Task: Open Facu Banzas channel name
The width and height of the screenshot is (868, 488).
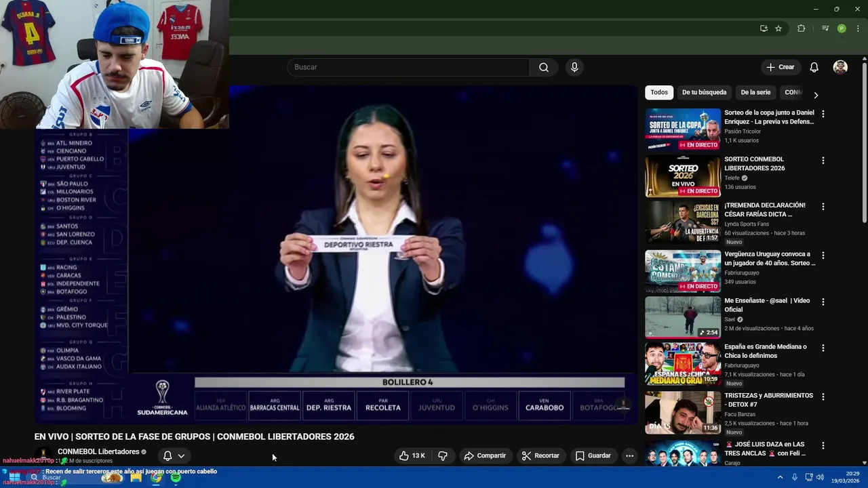Action: (741, 414)
